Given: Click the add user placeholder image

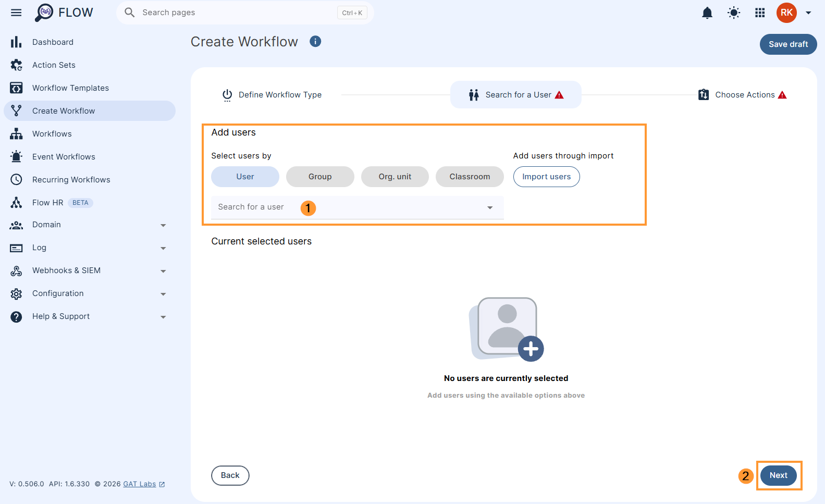Looking at the screenshot, I should click(x=506, y=329).
